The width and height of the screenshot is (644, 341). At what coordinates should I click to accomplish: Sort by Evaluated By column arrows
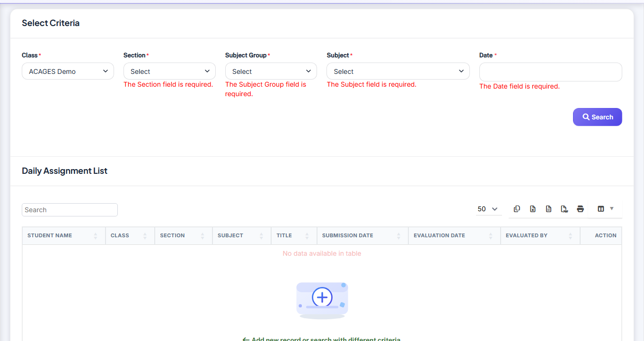(x=571, y=236)
